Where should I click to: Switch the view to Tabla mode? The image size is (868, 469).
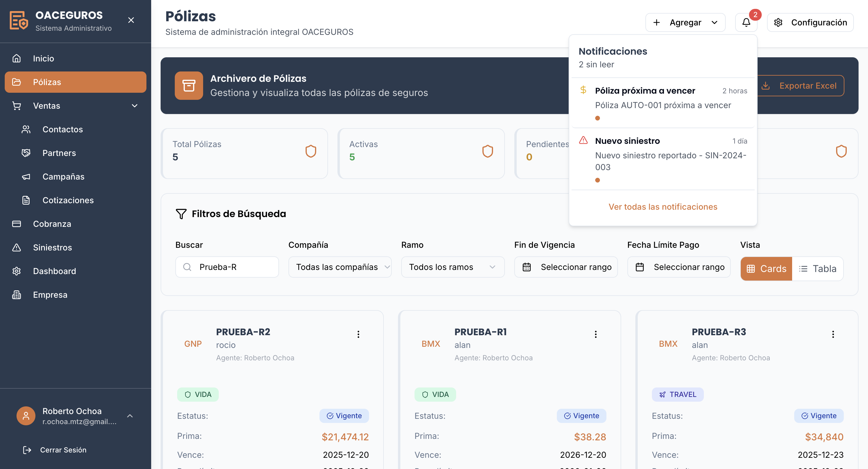coord(818,269)
